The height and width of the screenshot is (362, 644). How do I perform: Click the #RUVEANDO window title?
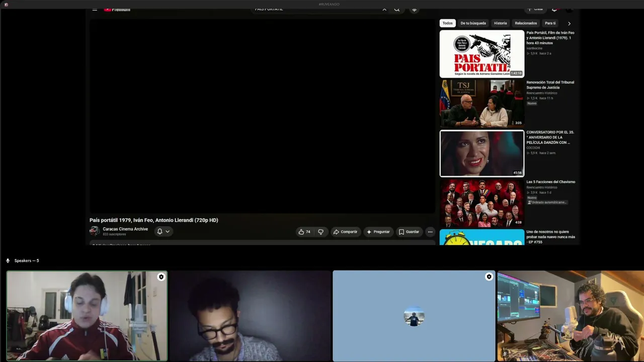329,4
